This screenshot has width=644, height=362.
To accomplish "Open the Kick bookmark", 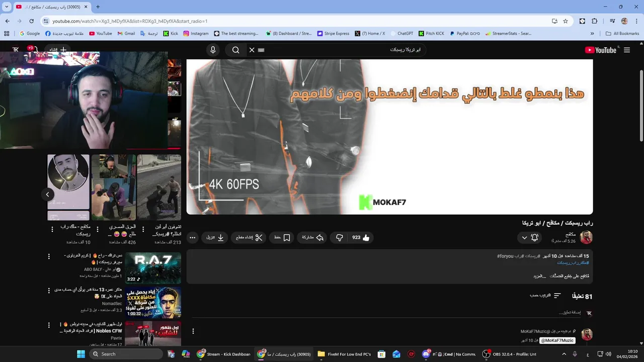I will (171, 34).
